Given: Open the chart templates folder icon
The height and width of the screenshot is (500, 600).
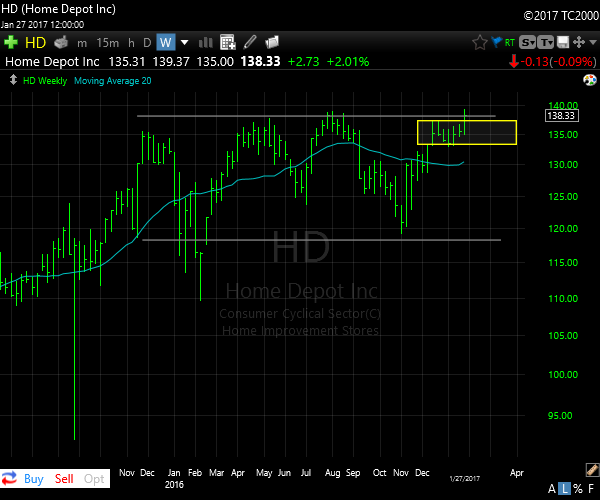Looking at the screenshot, I should coord(272,42).
